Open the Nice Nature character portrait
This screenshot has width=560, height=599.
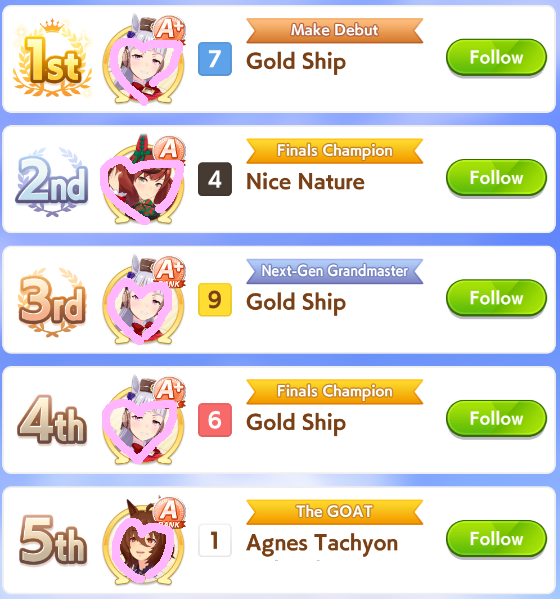[x=144, y=180]
